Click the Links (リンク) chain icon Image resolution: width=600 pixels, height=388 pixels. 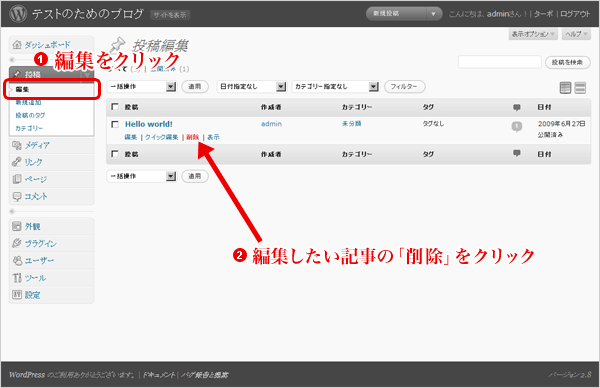pos(17,162)
